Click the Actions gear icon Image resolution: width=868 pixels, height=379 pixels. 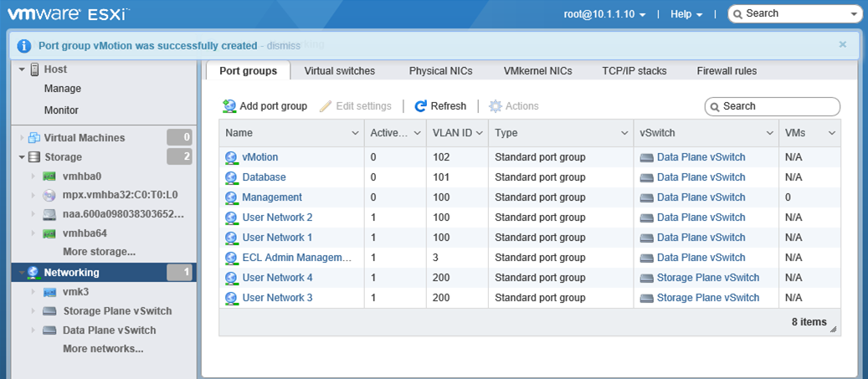496,106
